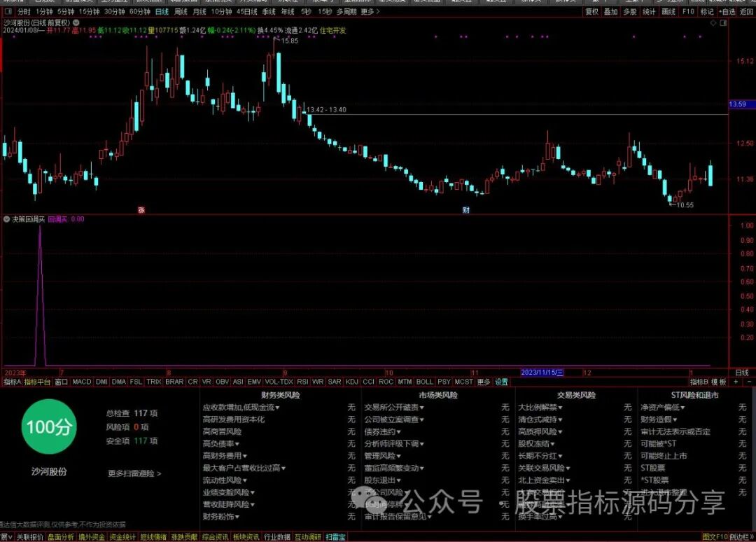The image size is (756, 542).
Task: Open the 扫雷宝 bottom tab
Action: pyautogui.click(x=335, y=536)
